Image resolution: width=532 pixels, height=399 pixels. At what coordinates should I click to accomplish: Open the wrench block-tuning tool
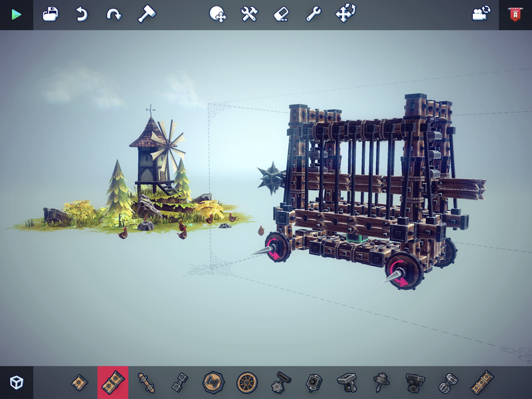313,13
